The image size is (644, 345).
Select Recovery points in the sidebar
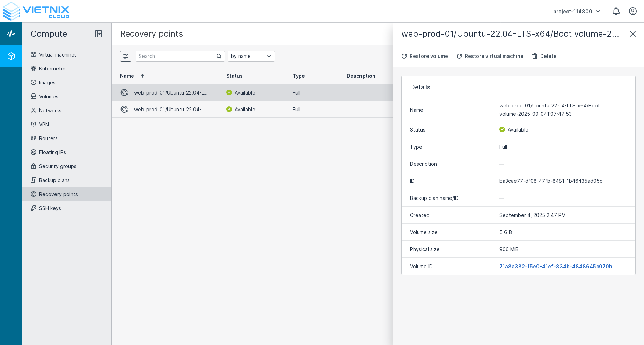coord(58,194)
